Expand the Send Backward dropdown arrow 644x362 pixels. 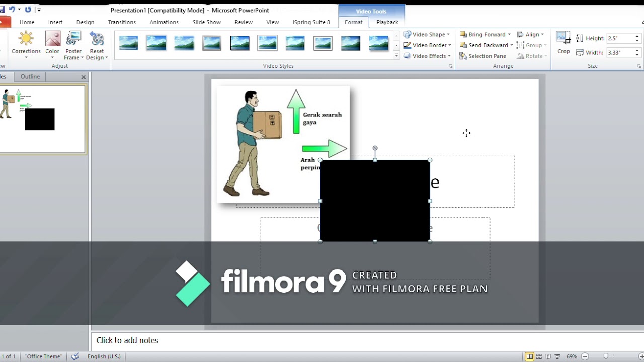click(512, 45)
